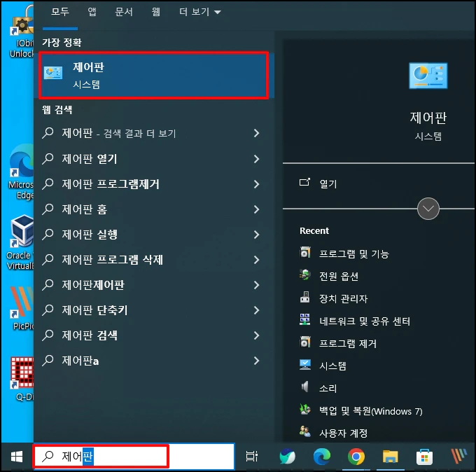Switch to the 웹 tab
Viewport: 476px width, 472px height.
pos(155,12)
